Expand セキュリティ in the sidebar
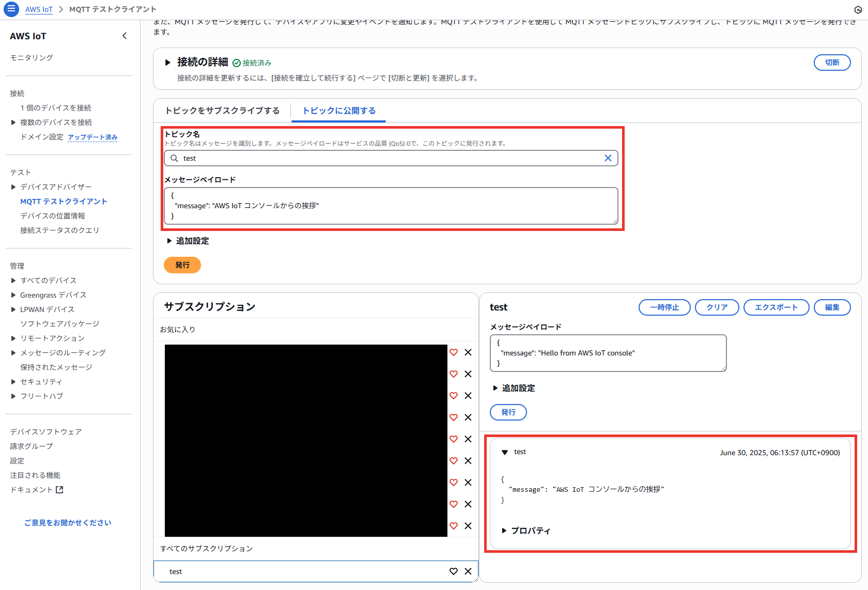 click(13, 382)
